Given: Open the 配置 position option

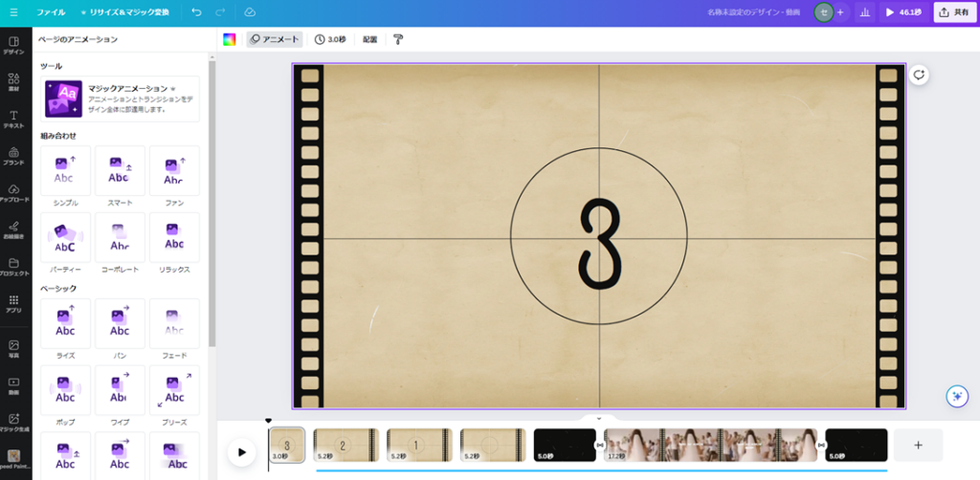Looking at the screenshot, I should coord(369,39).
